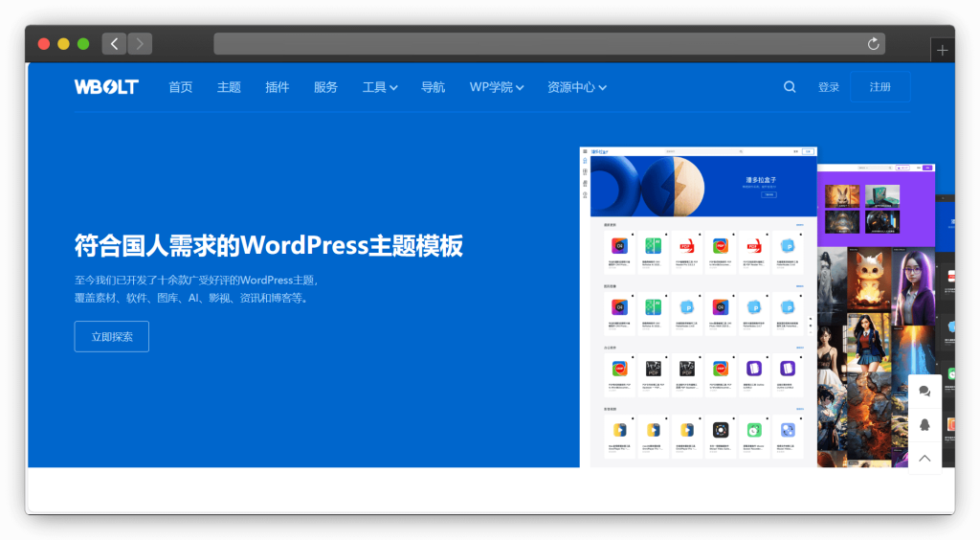Viewport: 980px width, 540px height.
Task: Open the 主题 nav item
Action: 229,87
